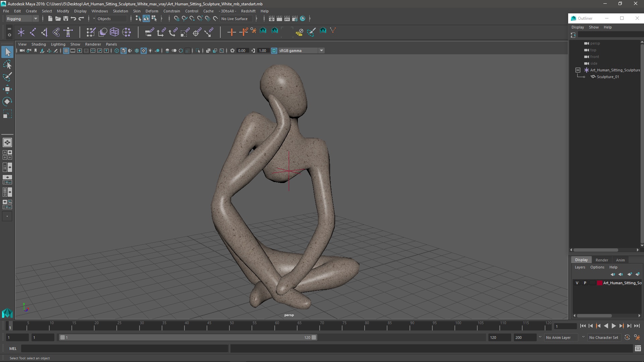Click the Create Joints shelf icon

tap(33, 32)
